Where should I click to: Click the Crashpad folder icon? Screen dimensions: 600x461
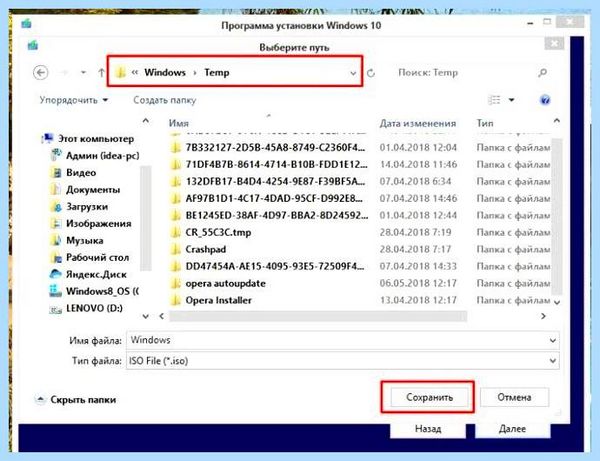point(175,249)
